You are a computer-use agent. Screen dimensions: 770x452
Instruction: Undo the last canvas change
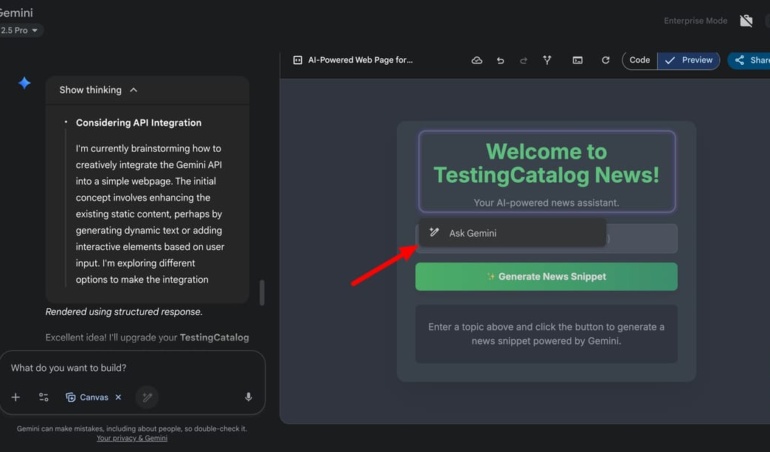(x=500, y=60)
